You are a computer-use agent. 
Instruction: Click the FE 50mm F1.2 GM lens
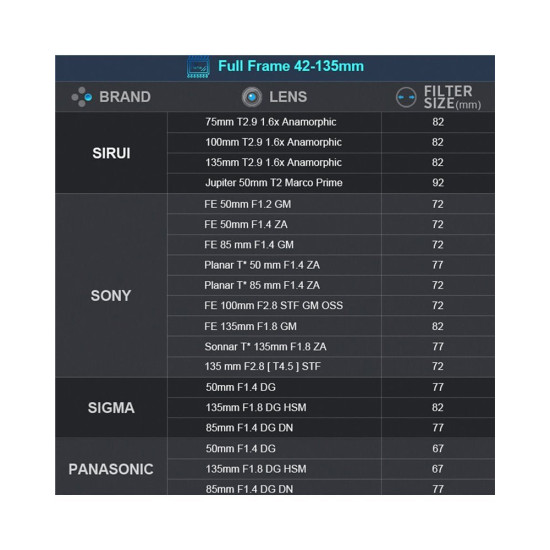[247, 204]
